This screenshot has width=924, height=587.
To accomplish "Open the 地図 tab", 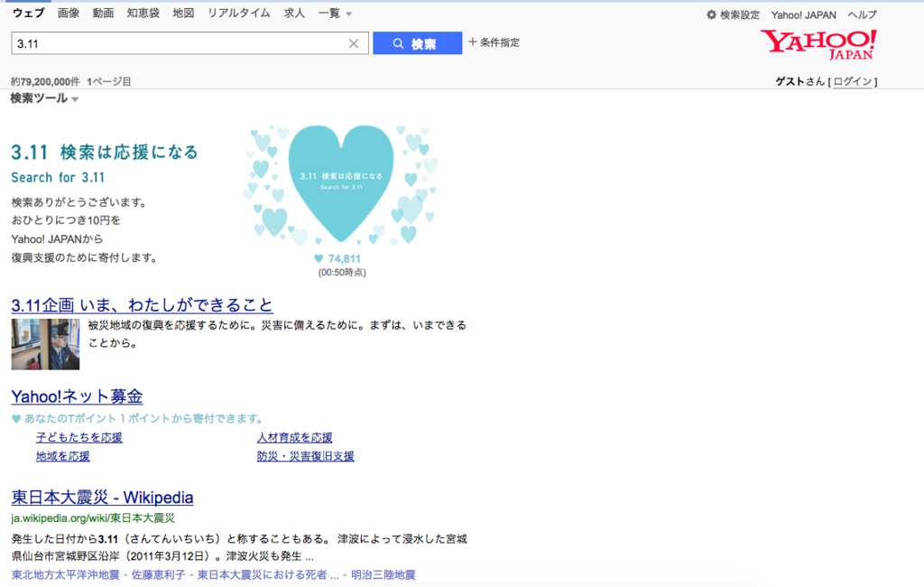I will (183, 13).
